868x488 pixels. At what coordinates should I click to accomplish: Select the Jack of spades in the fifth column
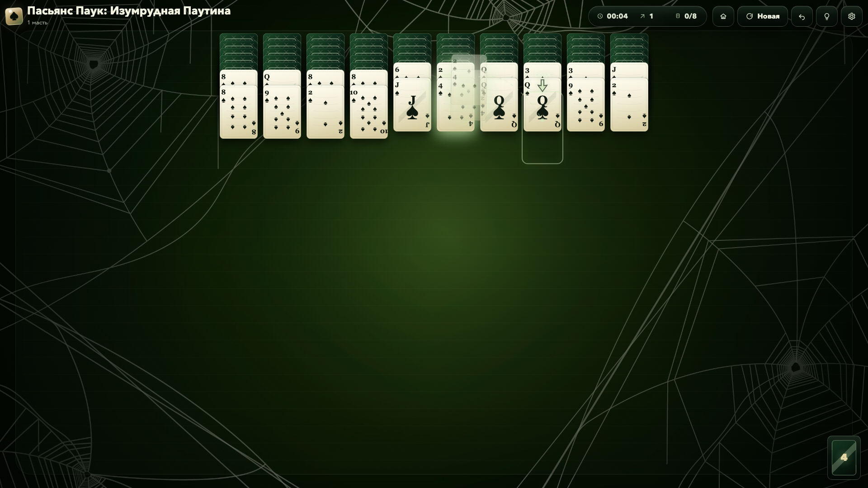coord(412,105)
